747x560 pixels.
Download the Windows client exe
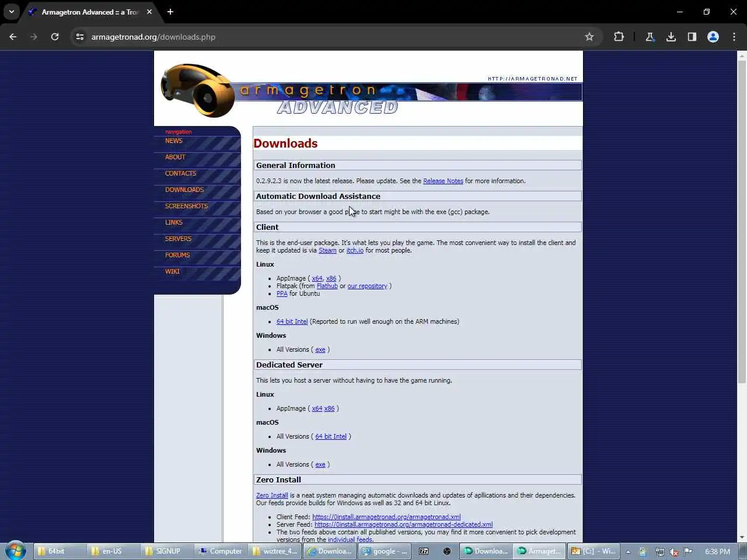(x=320, y=349)
